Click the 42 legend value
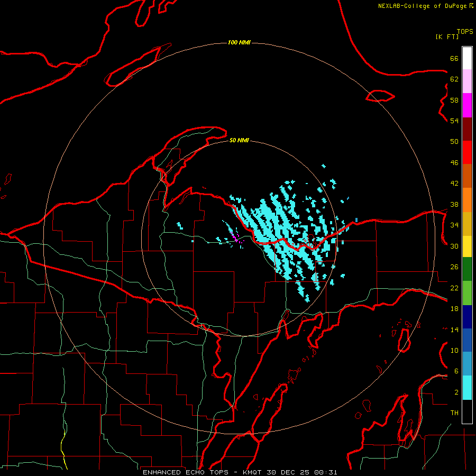The height and width of the screenshot is (476, 476). (x=454, y=184)
